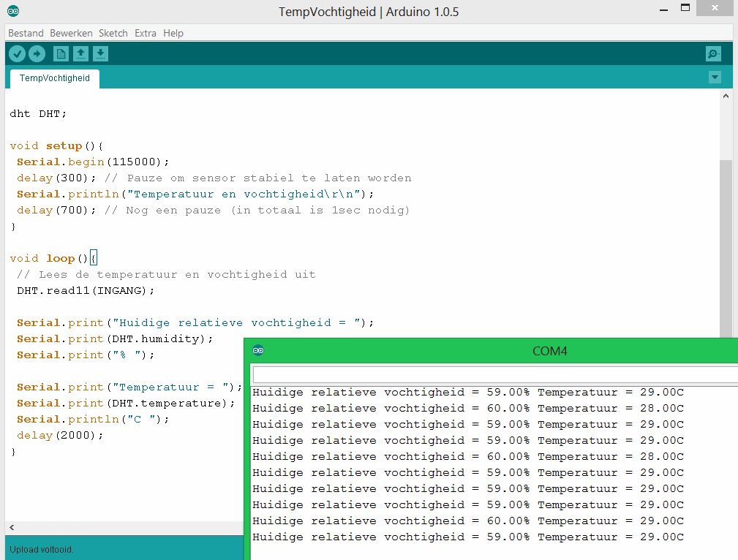Click the COM4 window Arduino icon
The height and width of the screenshot is (560, 738).
click(x=258, y=351)
